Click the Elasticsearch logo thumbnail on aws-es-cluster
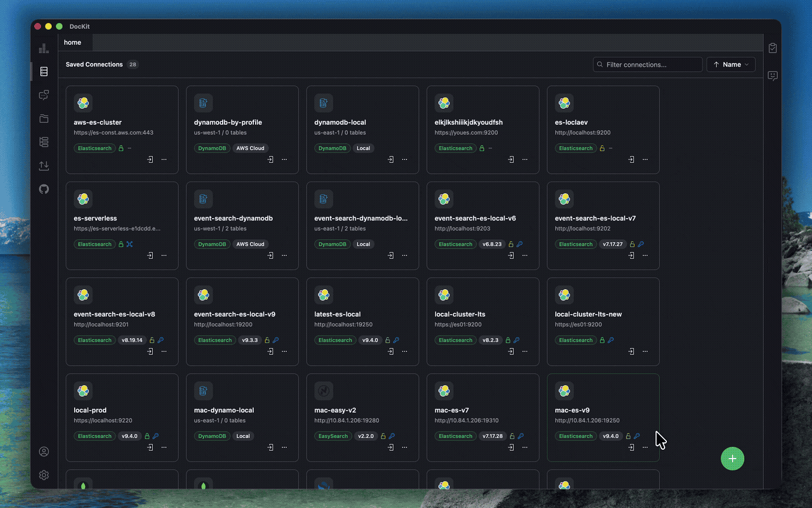 83,103
